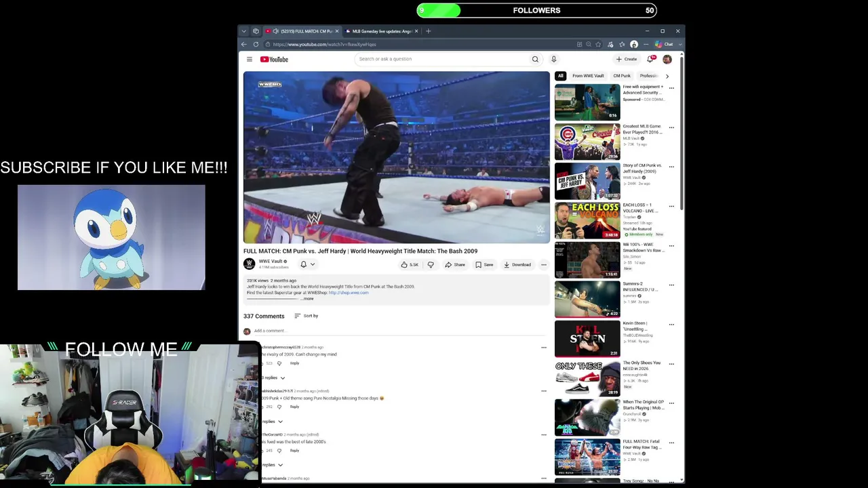Click the browser address bar URL
868x488 pixels.
pyautogui.click(x=325, y=45)
